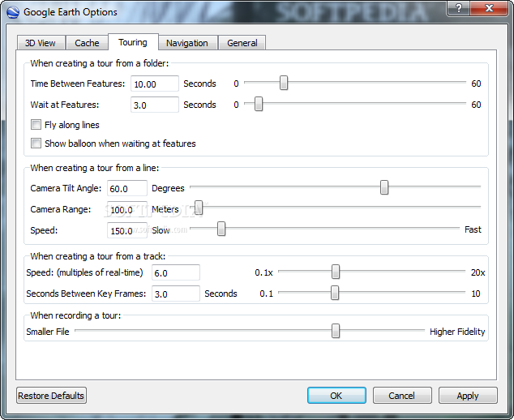The image size is (514, 420).
Task: Select the Touring tab
Action: [x=133, y=42]
